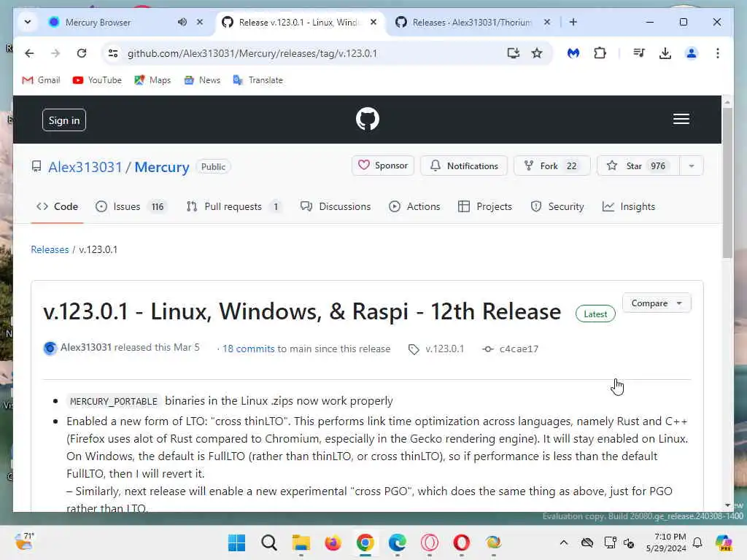Open the media control icon in toolbar

point(639,53)
